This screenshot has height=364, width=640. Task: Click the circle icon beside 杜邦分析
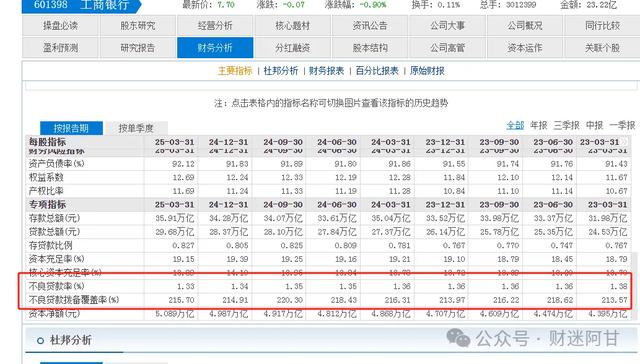(x=40, y=340)
